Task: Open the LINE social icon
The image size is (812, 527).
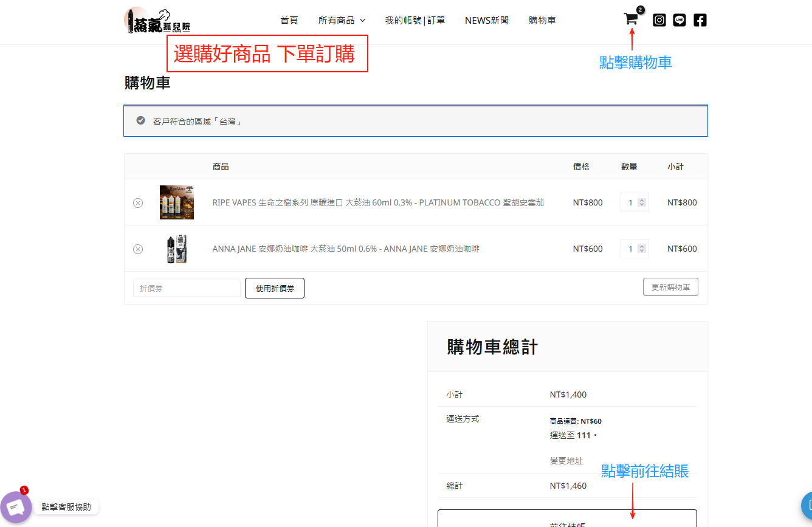Action: (680, 20)
